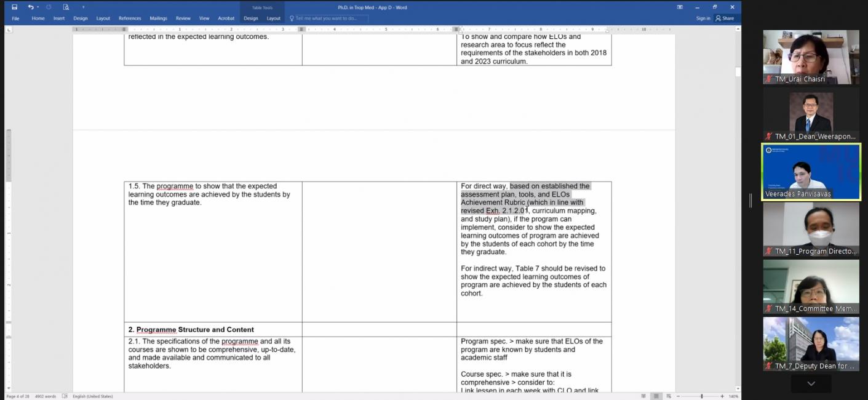
Task: Save the document with the floppy disk icon
Action: pyautogui.click(x=15, y=7)
